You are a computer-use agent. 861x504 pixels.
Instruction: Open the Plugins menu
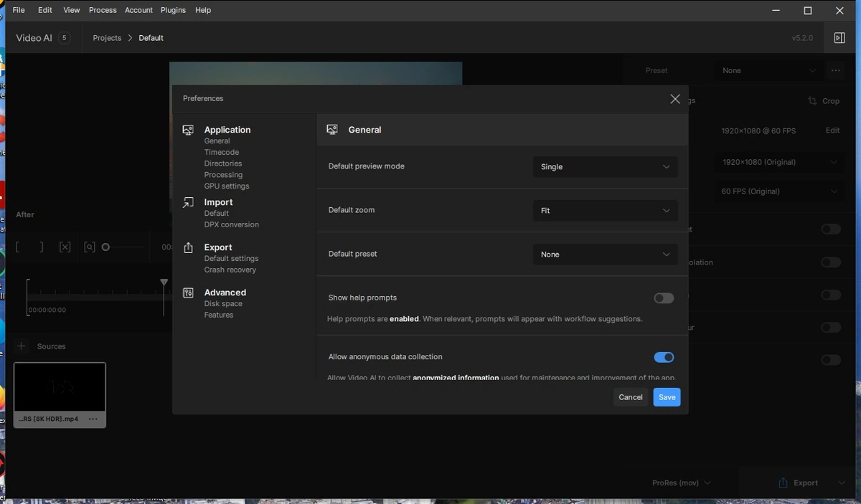(173, 10)
